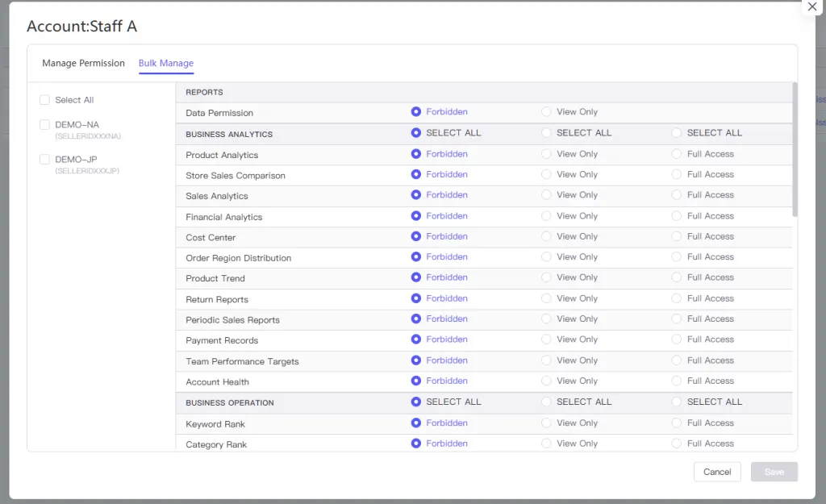This screenshot has height=504, width=826.
Task: Choose SELECT ALL Forbidden for Business Operation
Action: (x=416, y=402)
